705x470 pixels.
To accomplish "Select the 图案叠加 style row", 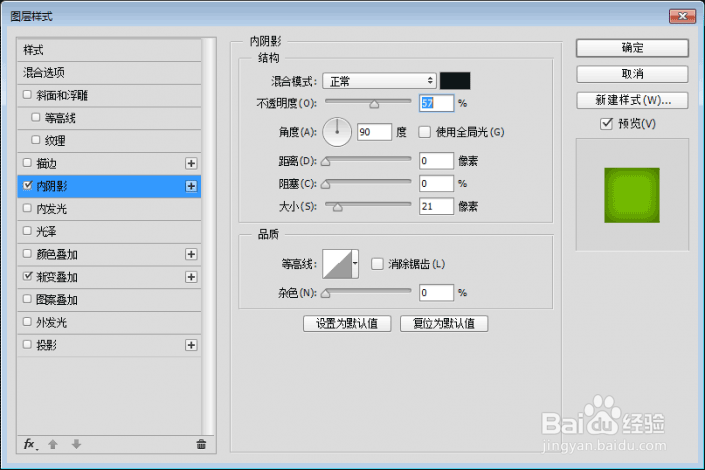I will point(109,300).
